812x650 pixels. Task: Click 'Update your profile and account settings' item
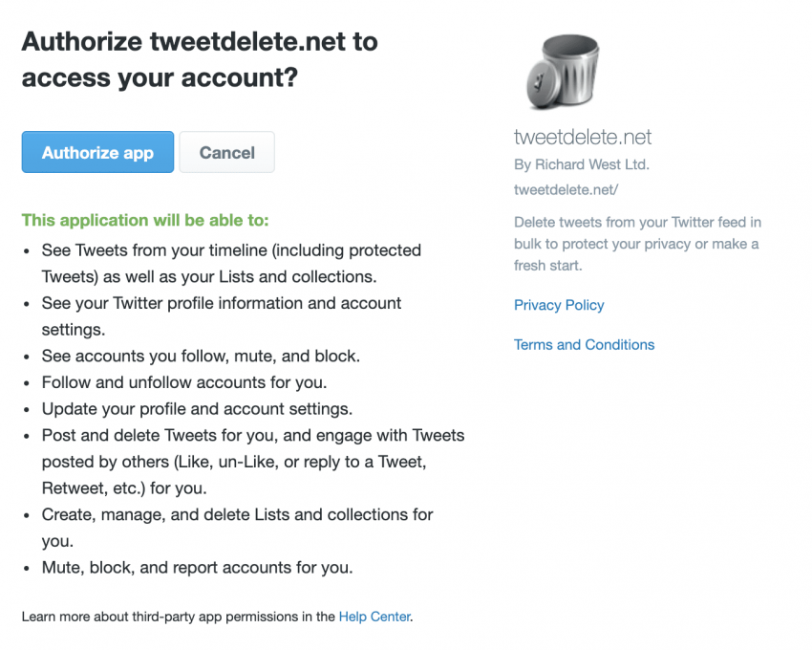(197, 408)
